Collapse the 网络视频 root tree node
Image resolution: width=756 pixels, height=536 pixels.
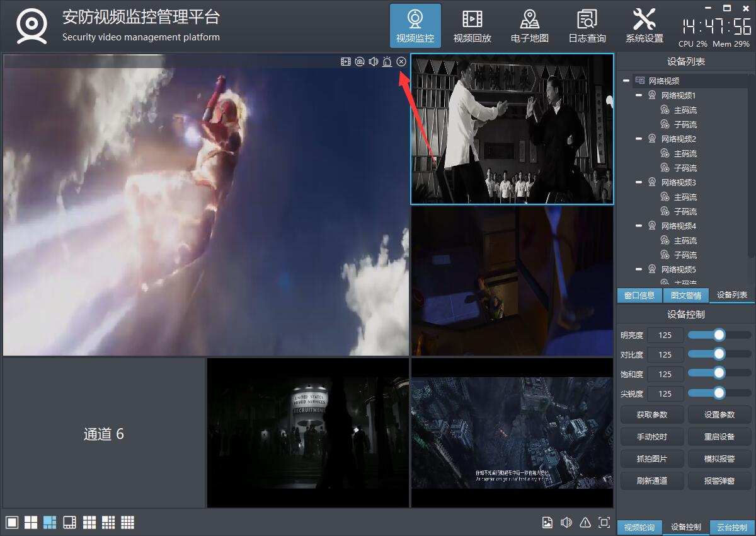(x=626, y=81)
